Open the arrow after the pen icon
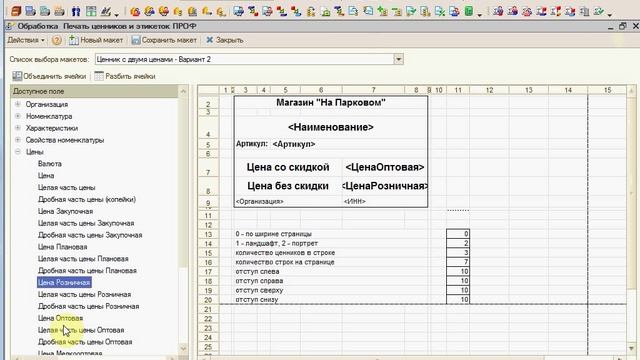Image resolution: width=640 pixels, height=360 pixels. click(116, 14)
